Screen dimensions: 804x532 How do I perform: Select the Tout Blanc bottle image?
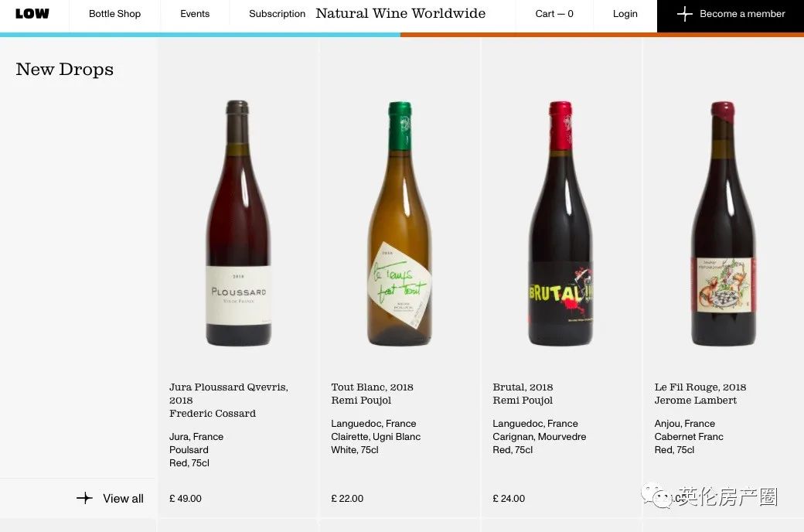pyautogui.click(x=399, y=223)
